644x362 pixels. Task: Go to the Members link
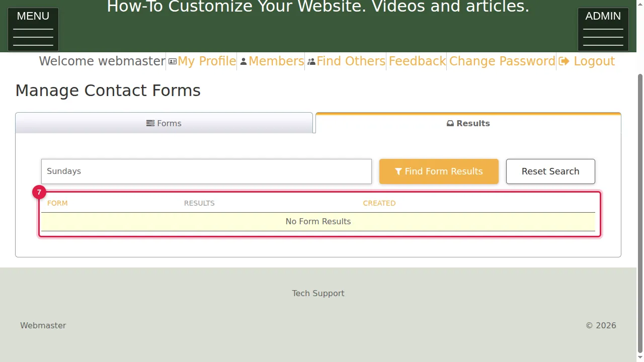pos(276,61)
